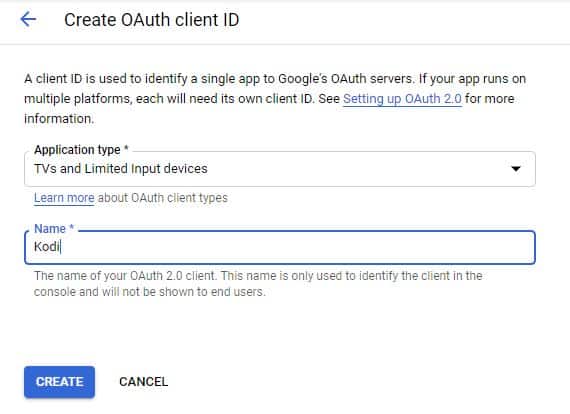Click the 'Name' field label
Image resolution: width=570 pixels, height=414 pixels.
(x=50, y=229)
